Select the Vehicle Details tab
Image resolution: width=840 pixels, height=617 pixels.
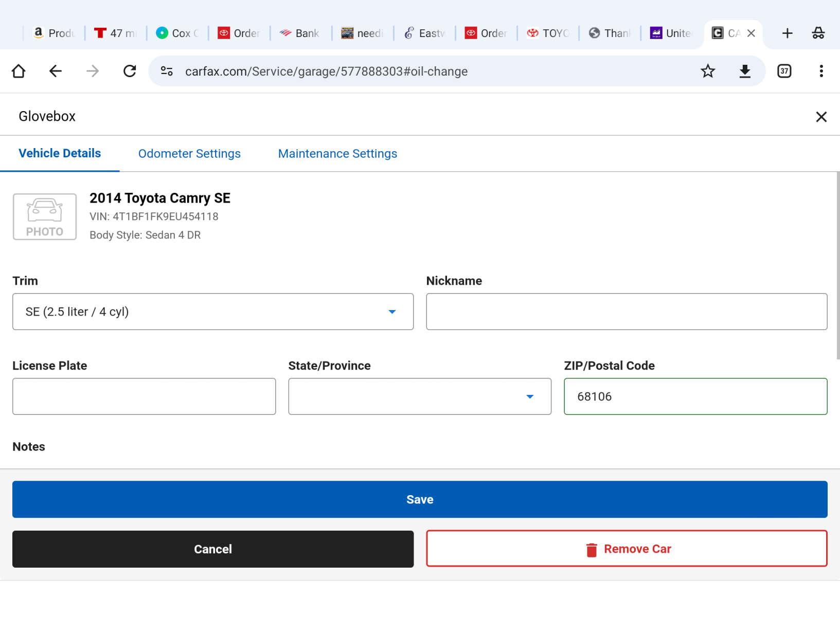tap(60, 153)
